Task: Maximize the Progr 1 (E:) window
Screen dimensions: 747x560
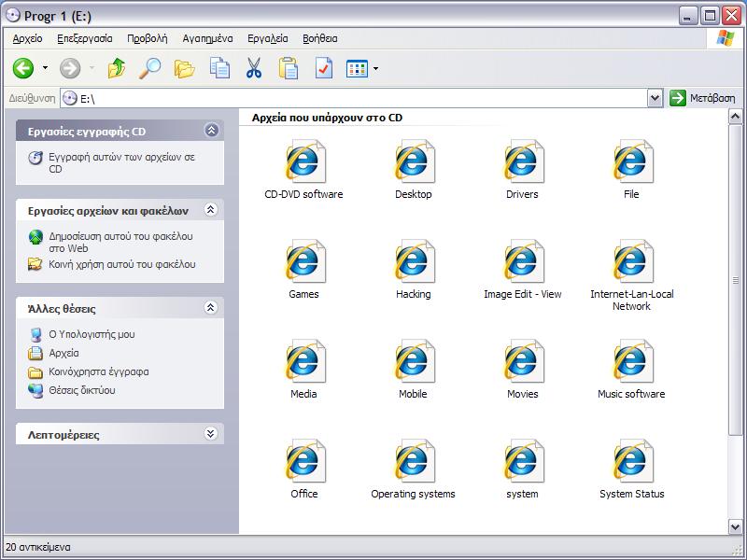Action: pos(710,16)
